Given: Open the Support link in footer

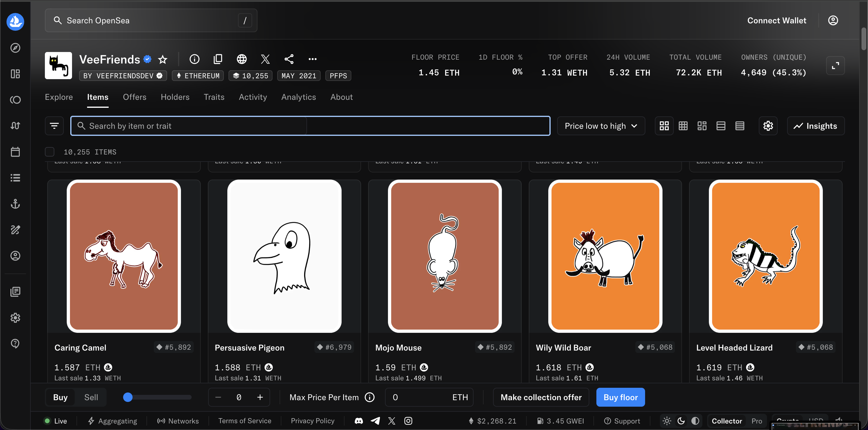Looking at the screenshot, I should [622, 421].
